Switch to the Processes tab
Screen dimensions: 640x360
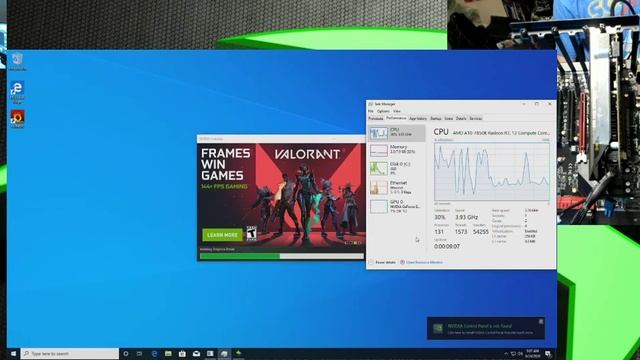(376, 118)
